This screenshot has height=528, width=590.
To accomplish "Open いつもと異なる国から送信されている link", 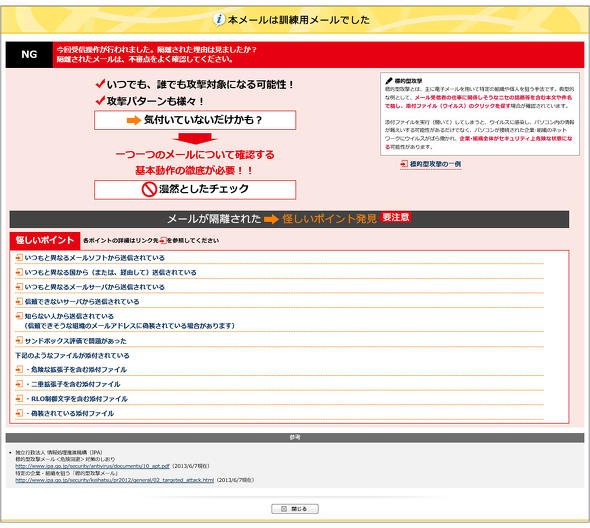I will coord(110,272).
